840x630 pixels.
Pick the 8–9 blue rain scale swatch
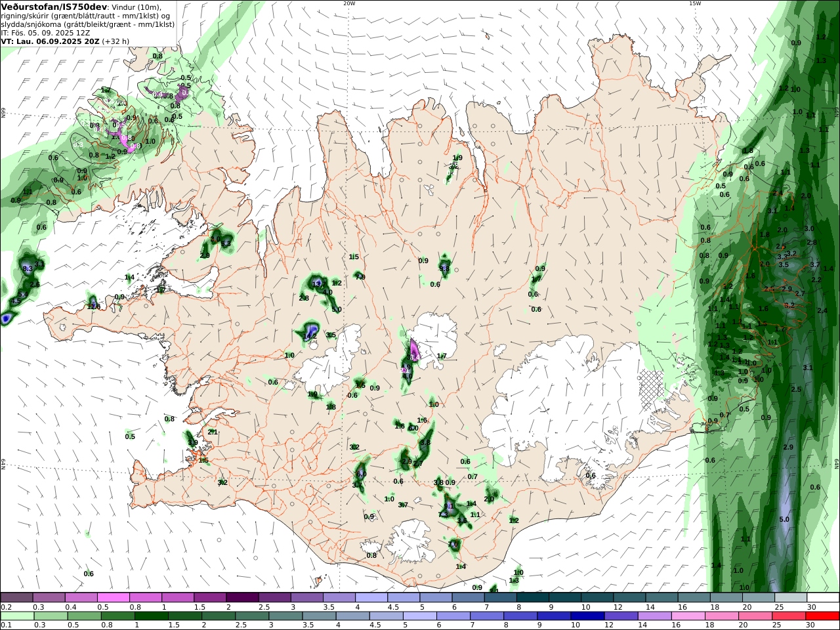tap(520, 616)
